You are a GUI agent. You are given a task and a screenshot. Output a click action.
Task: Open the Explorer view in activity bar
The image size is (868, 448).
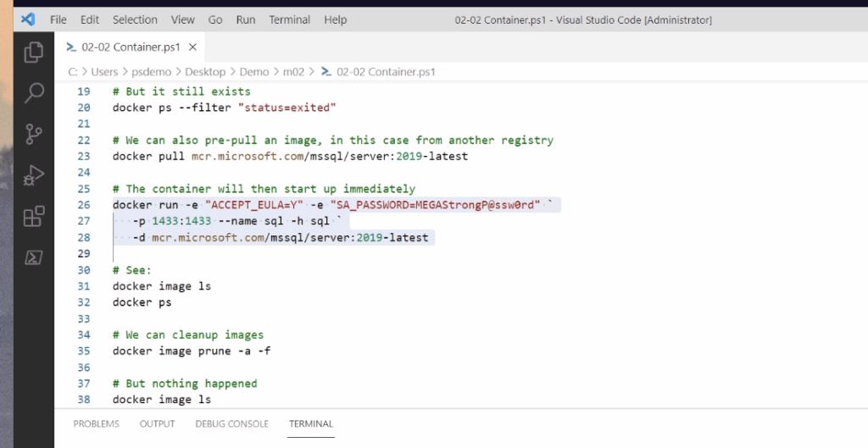(x=34, y=52)
